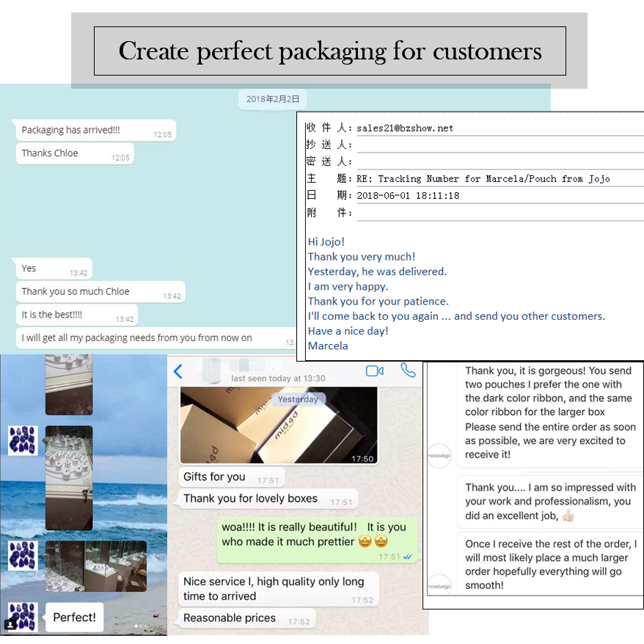This screenshot has height=644, width=644.
Task: Click the 2018年2月2日 date stamp
Action: [x=272, y=99]
